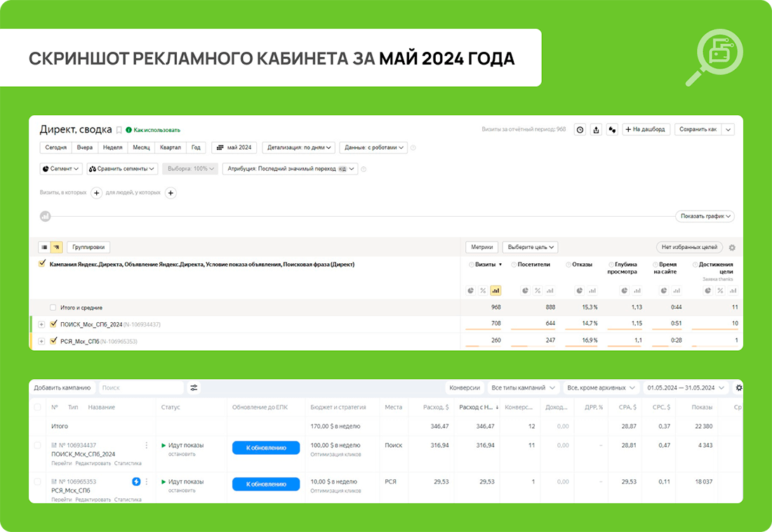Click the campaign Поиск search field

[141, 387]
